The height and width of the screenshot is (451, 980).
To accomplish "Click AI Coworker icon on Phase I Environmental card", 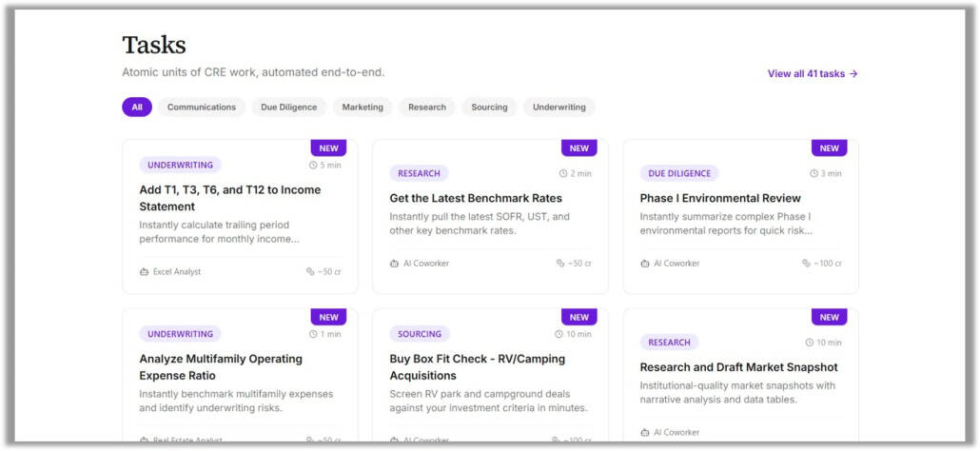I will pos(644,264).
